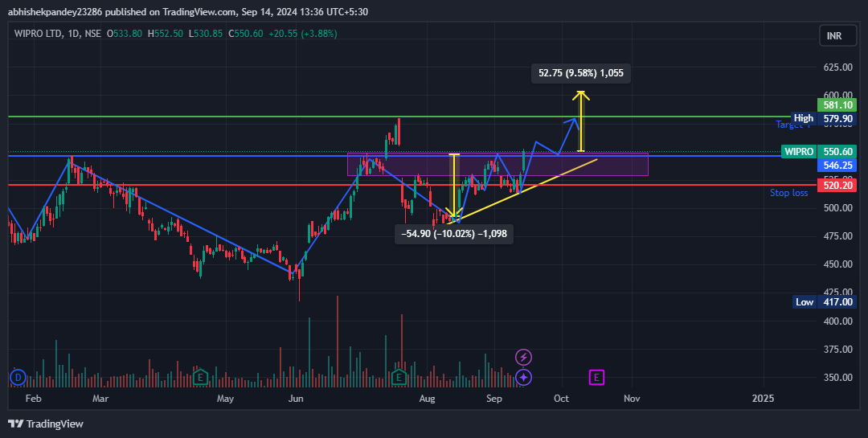868x438 pixels.
Task: Click the magenta E upcoming earnings marker
Action: pos(596,378)
